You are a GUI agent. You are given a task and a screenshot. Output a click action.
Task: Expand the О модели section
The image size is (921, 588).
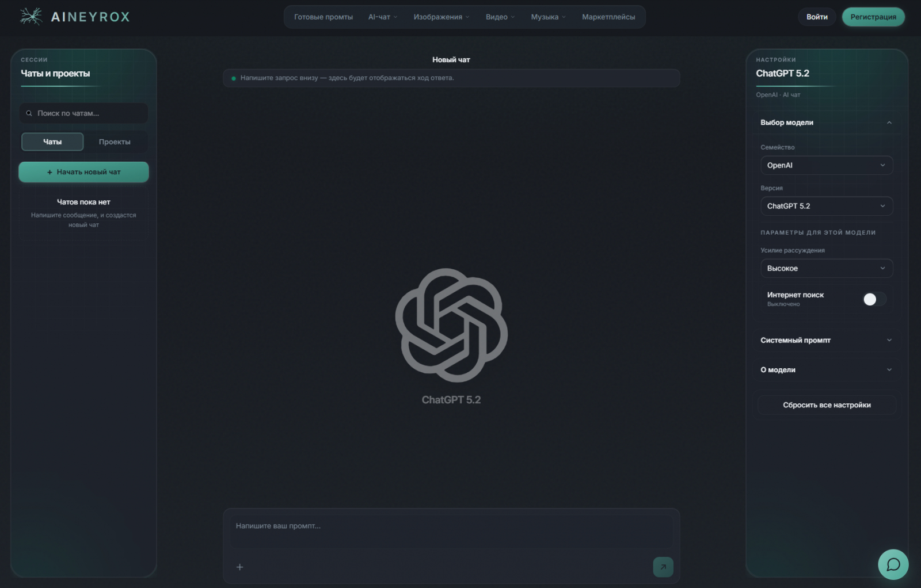click(827, 370)
